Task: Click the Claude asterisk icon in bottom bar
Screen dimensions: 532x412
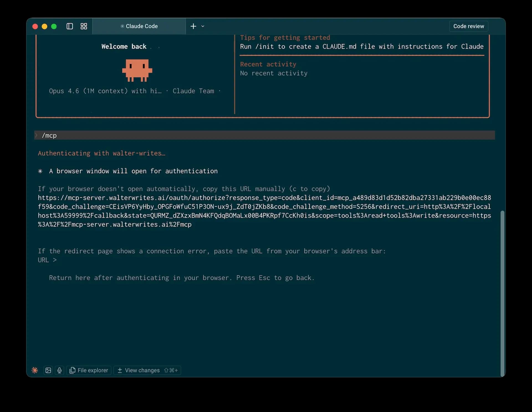Action: [x=35, y=370]
